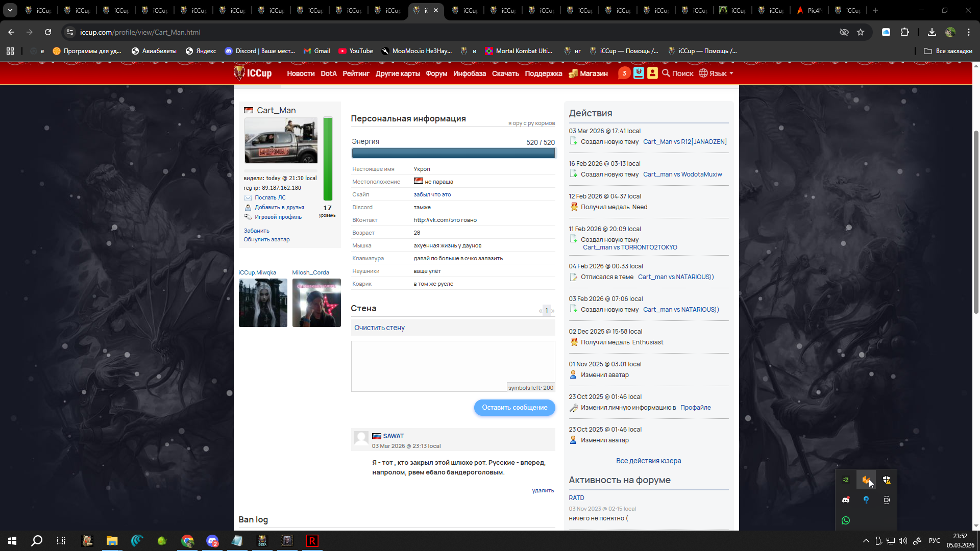Viewport: 980px width, 551px height.
Task: Click the notifications badge showing 3
Action: (x=624, y=73)
